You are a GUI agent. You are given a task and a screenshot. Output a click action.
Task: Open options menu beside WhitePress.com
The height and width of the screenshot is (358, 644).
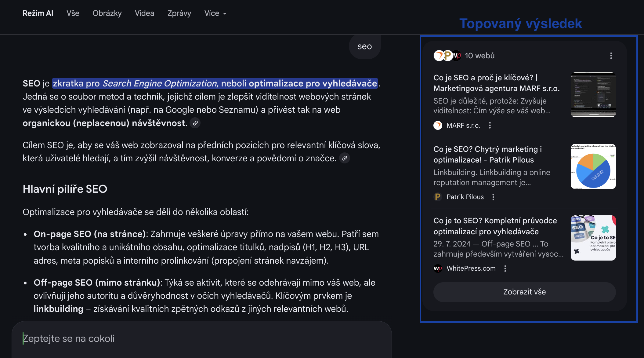click(x=505, y=268)
